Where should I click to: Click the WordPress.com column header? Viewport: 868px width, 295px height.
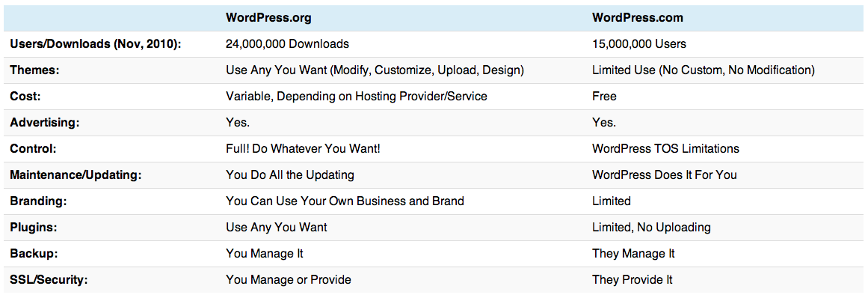point(638,18)
